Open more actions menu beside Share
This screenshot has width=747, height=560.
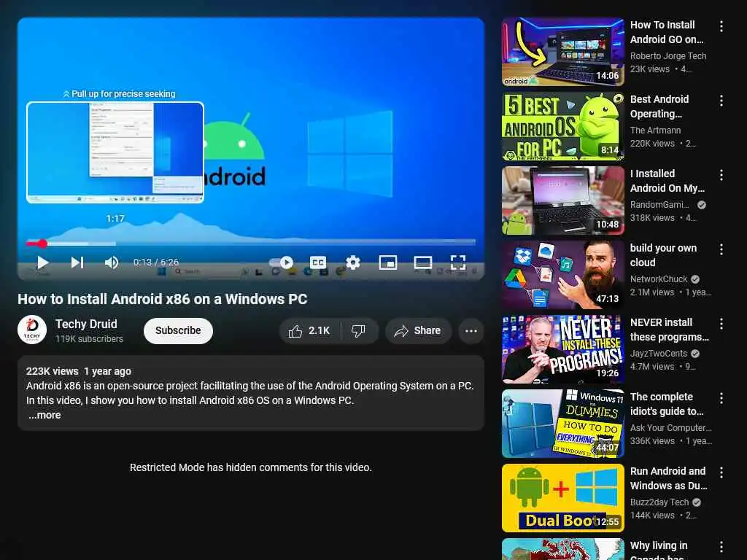tap(471, 330)
